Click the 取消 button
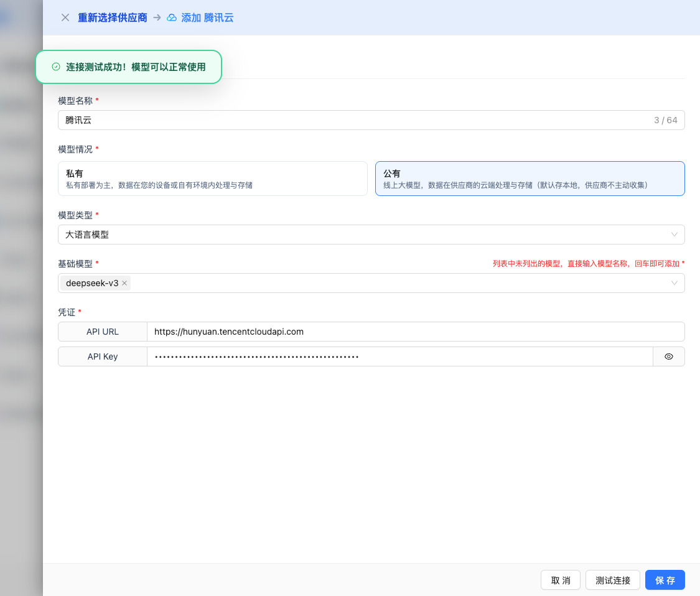 [x=561, y=580]
